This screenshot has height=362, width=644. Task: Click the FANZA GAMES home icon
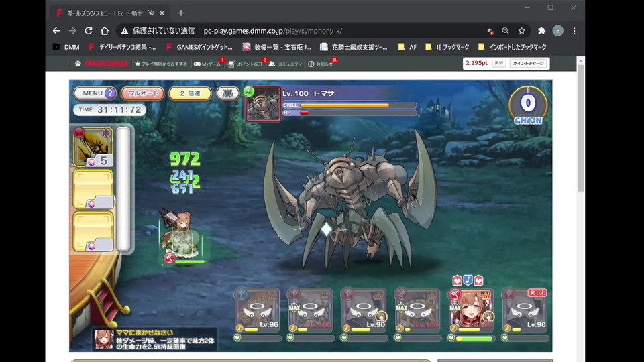(78, 64)
